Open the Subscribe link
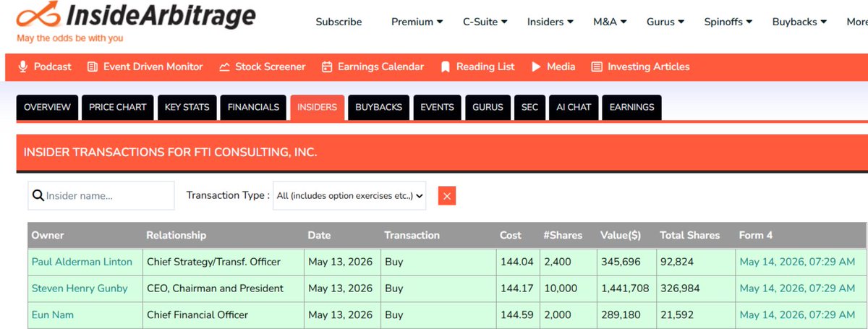 coord(339,22)
